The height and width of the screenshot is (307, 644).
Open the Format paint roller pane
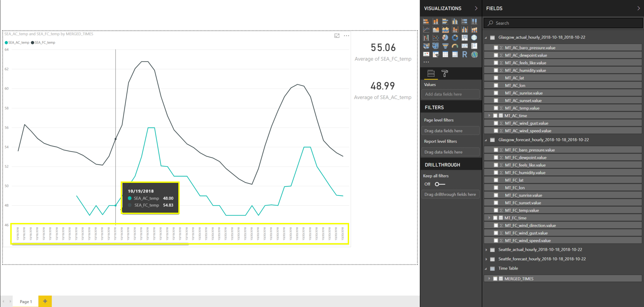[445, 73]
